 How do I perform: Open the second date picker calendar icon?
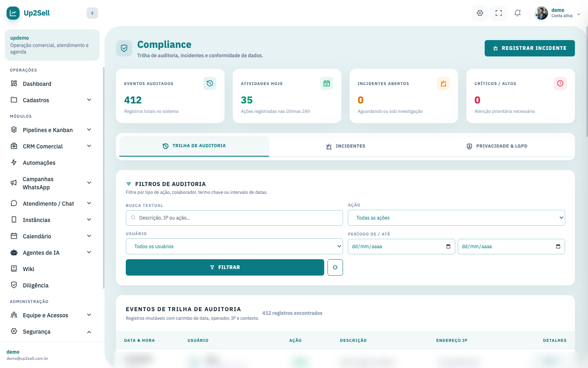point(558,247)
